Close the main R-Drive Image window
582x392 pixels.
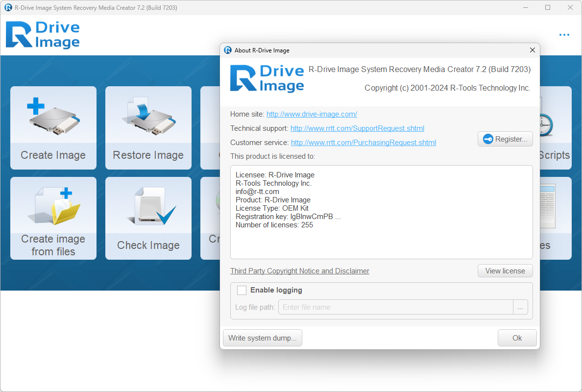[x=570, y=7]
